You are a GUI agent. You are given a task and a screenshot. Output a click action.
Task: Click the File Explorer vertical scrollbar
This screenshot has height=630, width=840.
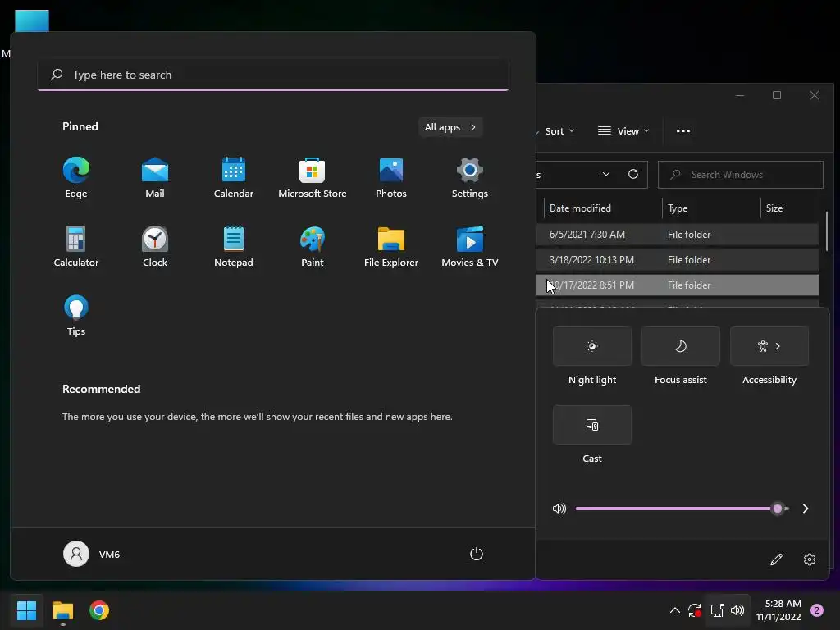pyautogui.click(x=827, y=231)
